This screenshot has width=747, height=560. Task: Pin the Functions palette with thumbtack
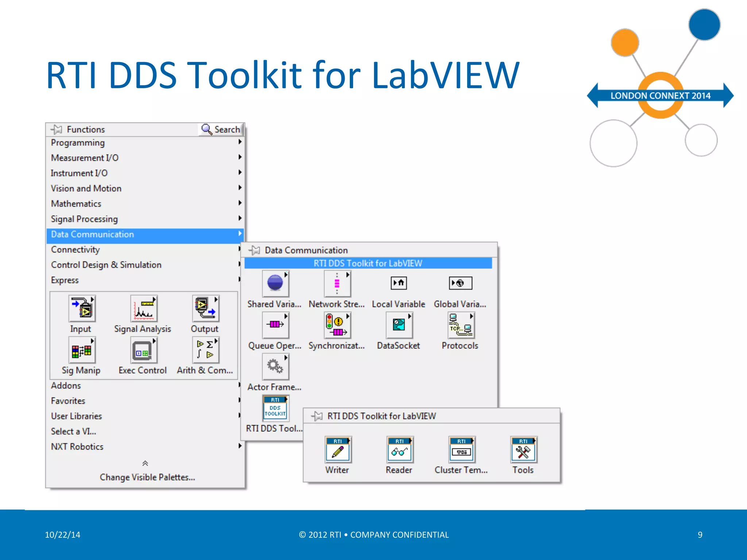(x=57, y=129)
